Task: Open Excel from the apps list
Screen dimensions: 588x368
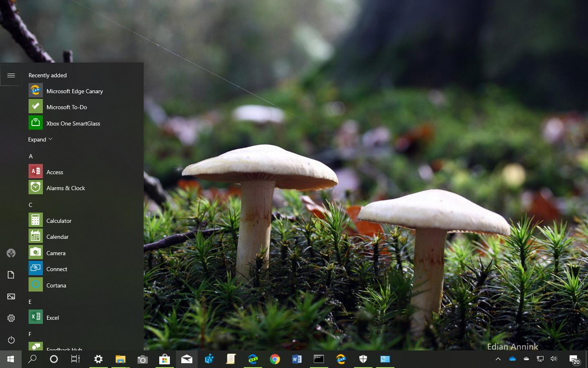Action: [x=53, y=317]
